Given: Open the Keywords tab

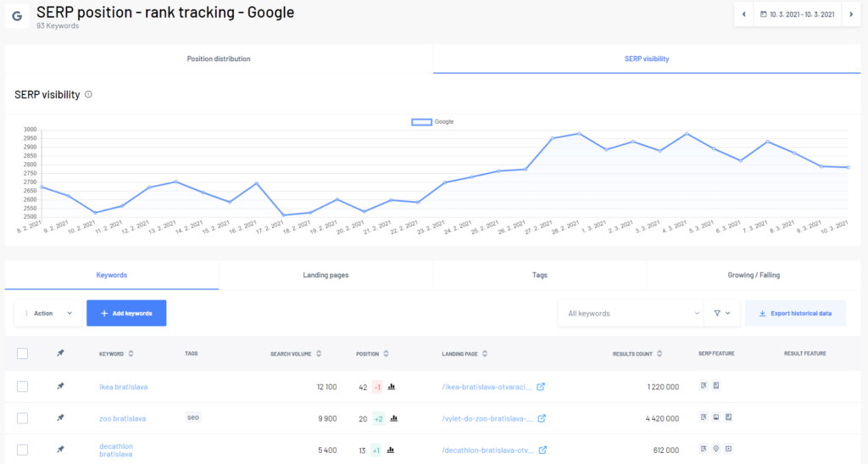Looking at the screenshot, I should 112,275.
